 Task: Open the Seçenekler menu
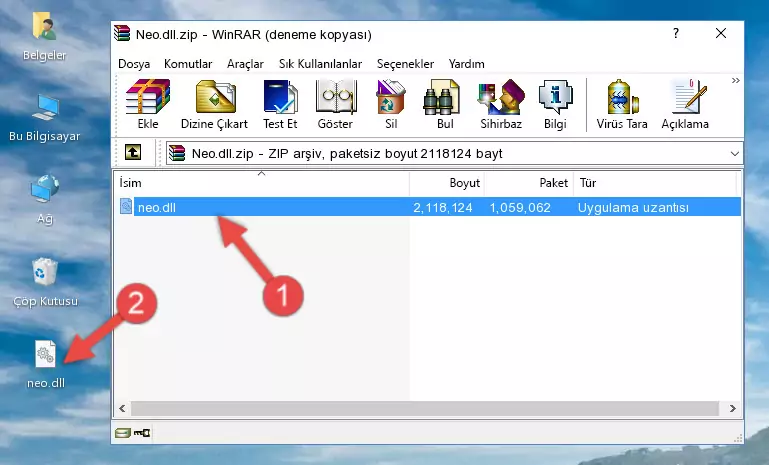click(405, 64)
